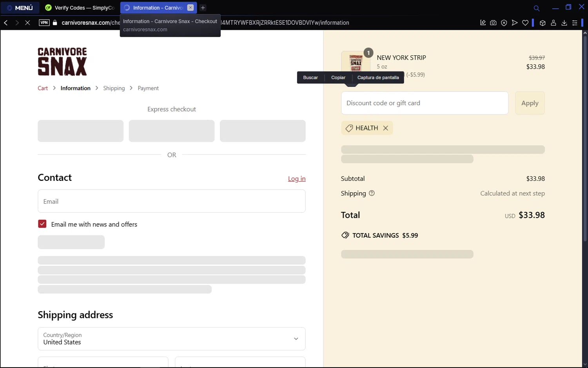This screenshot has width=588, height=368.
Task: Click the New York Strip product thumbnail
Action: coord(356,63)
